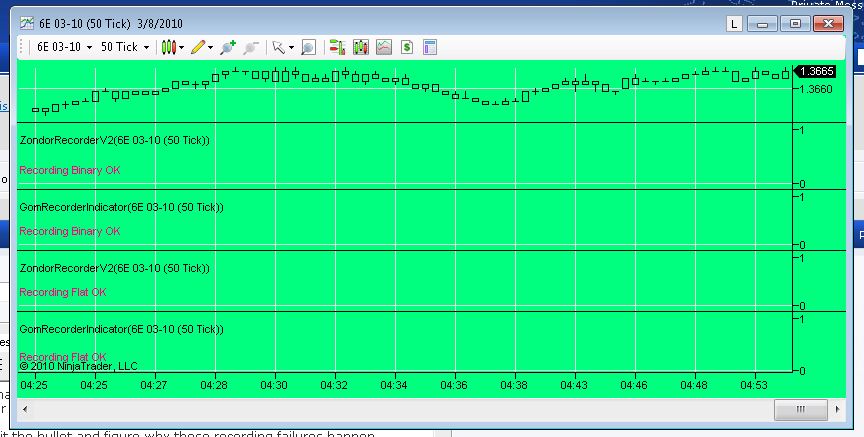Open the indicators icon

click(x=384, y=47)
